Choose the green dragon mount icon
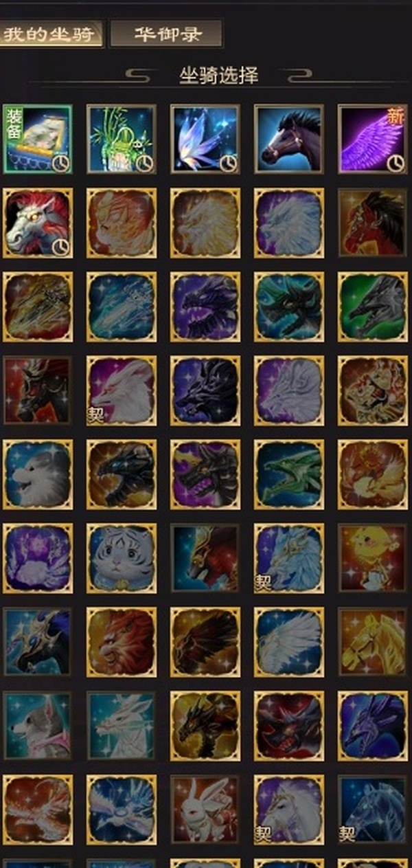The width and height of the screenshot is (412, 868). pos(288,474)
